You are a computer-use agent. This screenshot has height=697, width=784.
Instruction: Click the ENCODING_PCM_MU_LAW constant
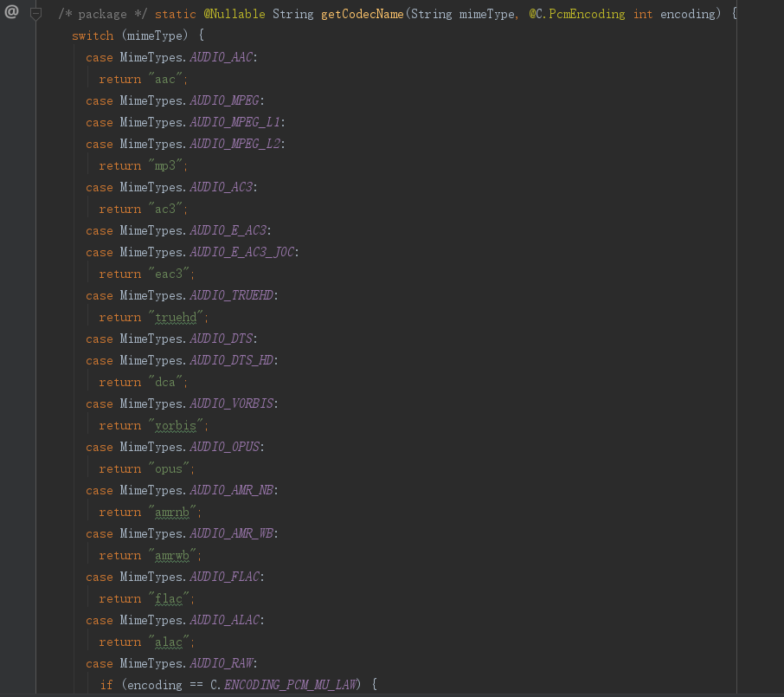[291, 685]
